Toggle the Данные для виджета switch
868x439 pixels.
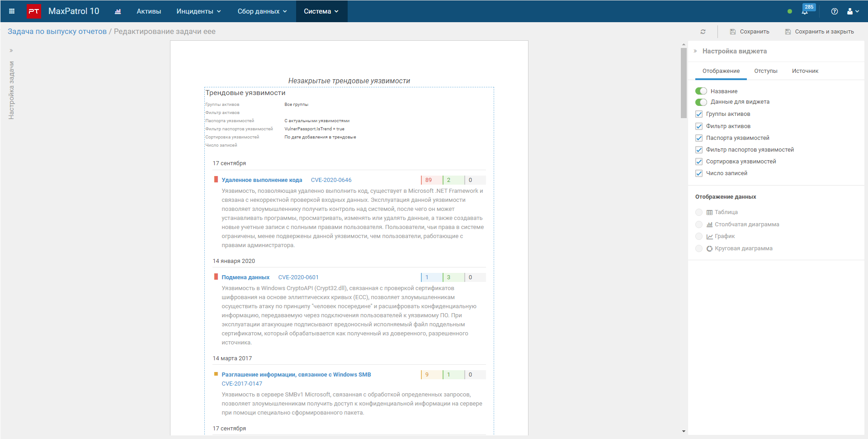click(701, 102)
